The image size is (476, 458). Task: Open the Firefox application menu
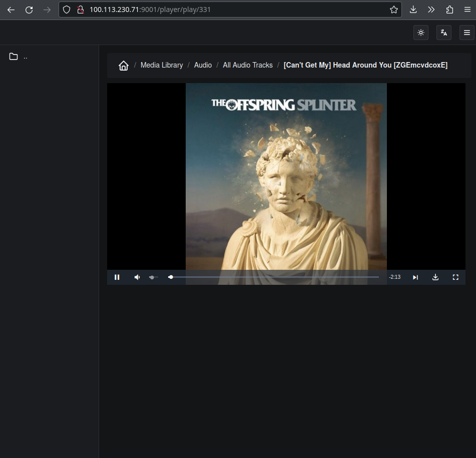tap(467, 9)
